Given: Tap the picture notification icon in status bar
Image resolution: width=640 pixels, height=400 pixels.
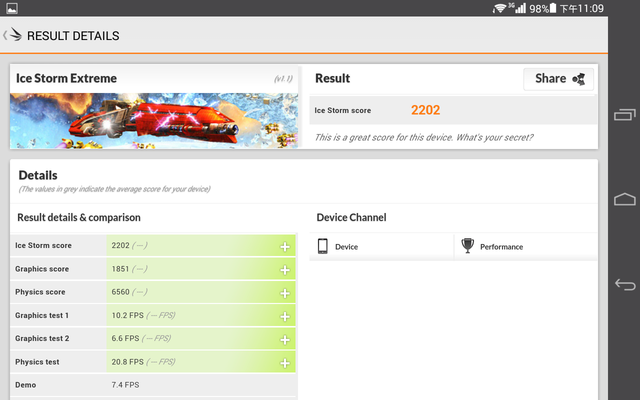Looking at the screenshot, I should tap(12, 8).
